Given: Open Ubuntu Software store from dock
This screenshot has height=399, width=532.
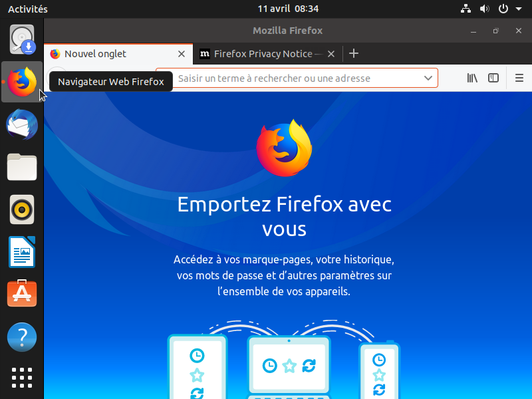Looking at the screenshot, I should [22, 294].
